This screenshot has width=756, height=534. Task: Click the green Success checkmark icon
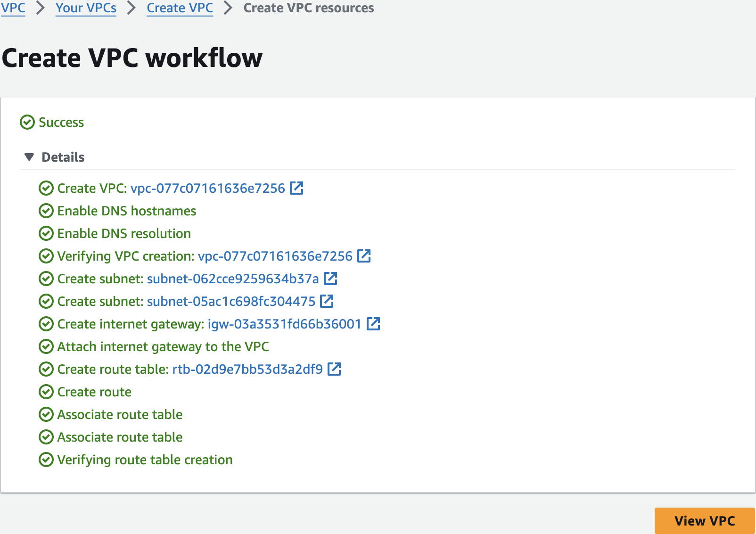pos(27,122)
